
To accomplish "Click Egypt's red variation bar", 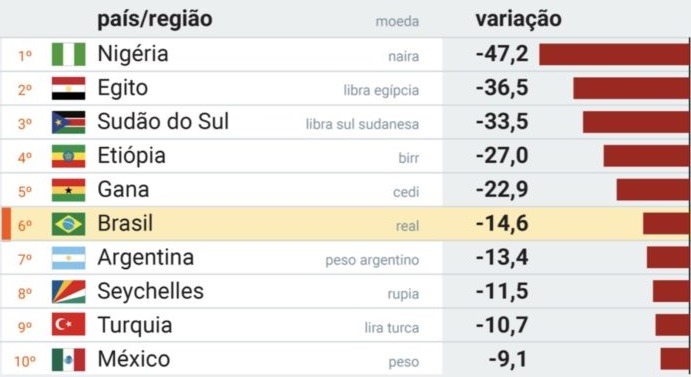I will [x=631, y=88].
